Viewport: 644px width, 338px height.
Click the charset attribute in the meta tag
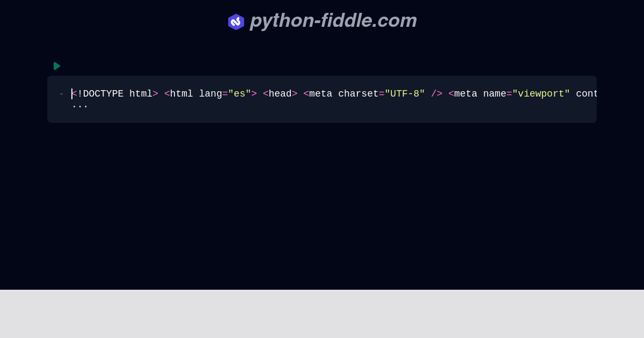tap(358, 94)
